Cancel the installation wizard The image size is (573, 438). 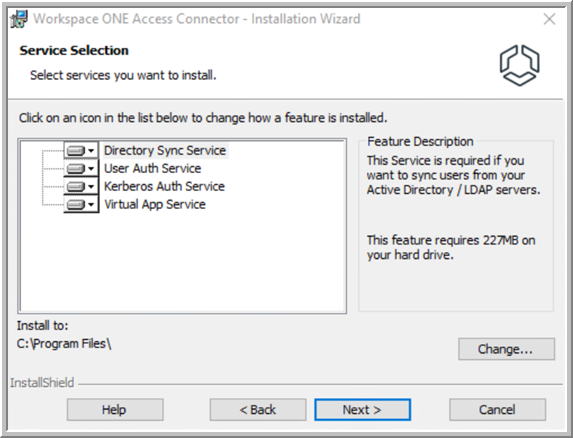pyautogui.click(x=497, y=410)
